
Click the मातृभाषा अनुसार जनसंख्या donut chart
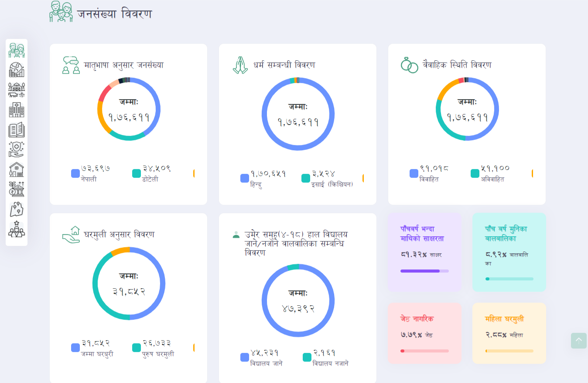pyautogui.click(x=129, y=109)
